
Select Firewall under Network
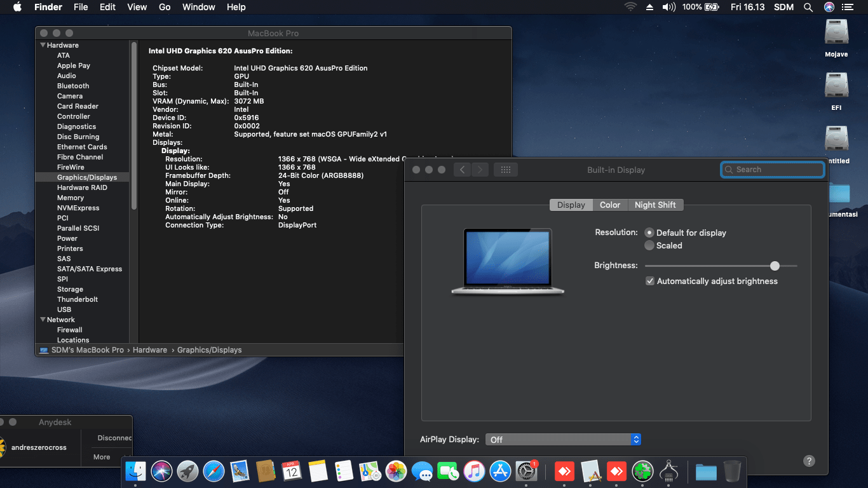coord(70,330)
